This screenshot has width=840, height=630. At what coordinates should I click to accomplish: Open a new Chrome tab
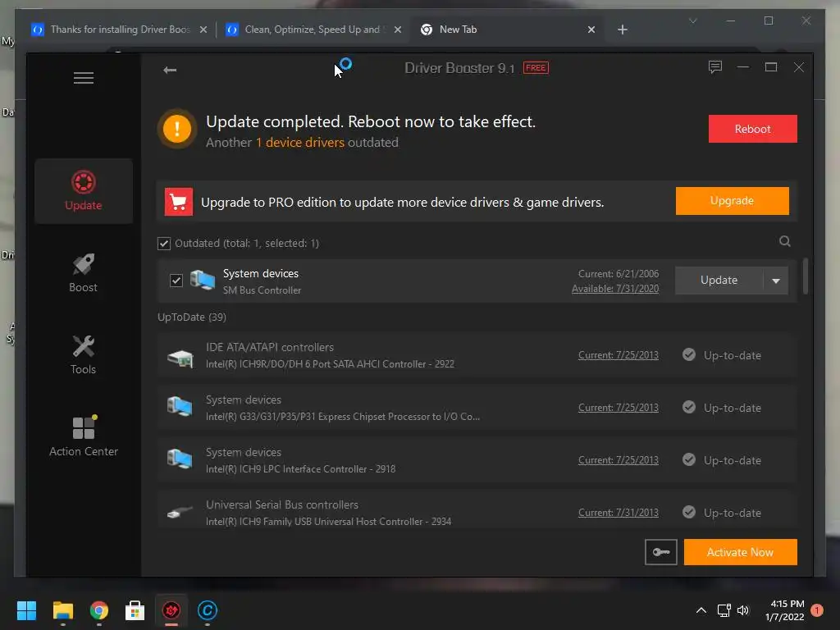click(x=622, y=30)
